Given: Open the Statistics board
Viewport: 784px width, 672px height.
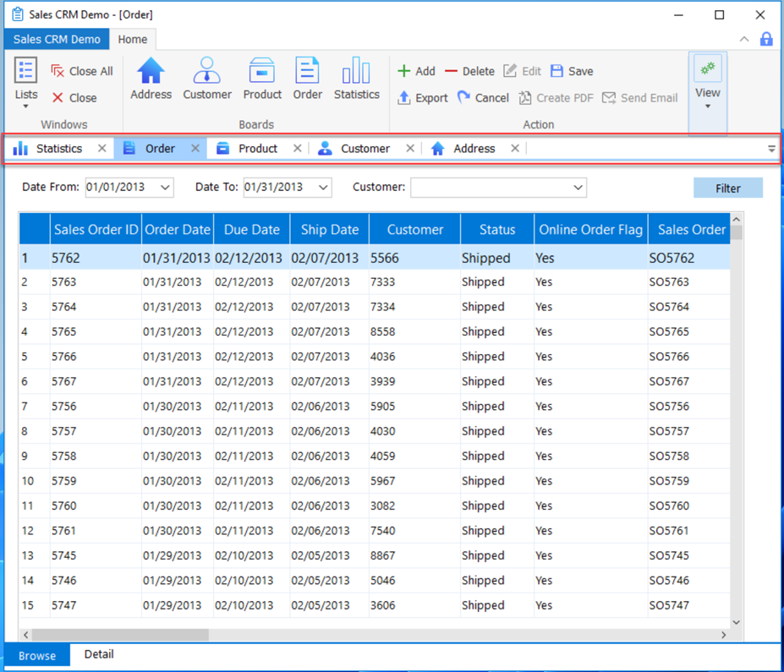Looking at the screenshot, I should 356,80.
